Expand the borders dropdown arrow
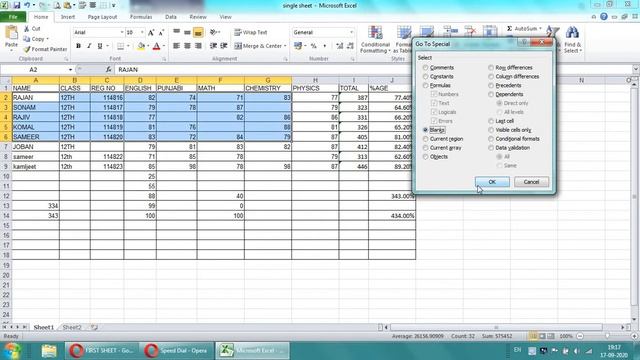 pyautogui.click(x=128, y=46)
